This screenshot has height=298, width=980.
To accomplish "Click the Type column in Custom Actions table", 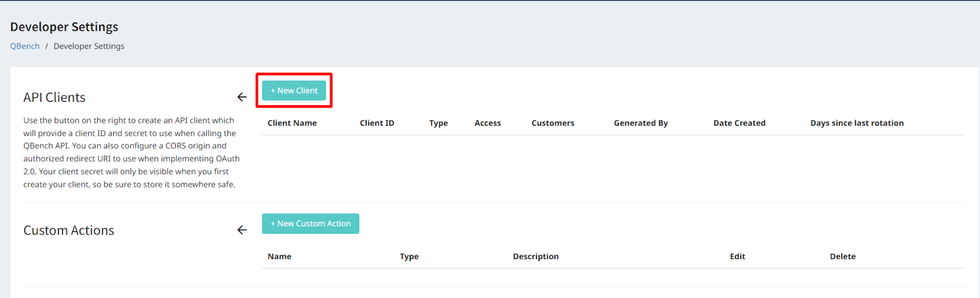I will pos(409,256).
